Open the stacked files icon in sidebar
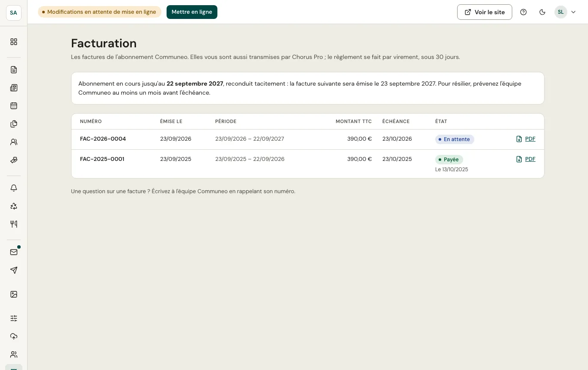This screenshot has height=370, width=588. pyautogui.click(x=14, y=124)
